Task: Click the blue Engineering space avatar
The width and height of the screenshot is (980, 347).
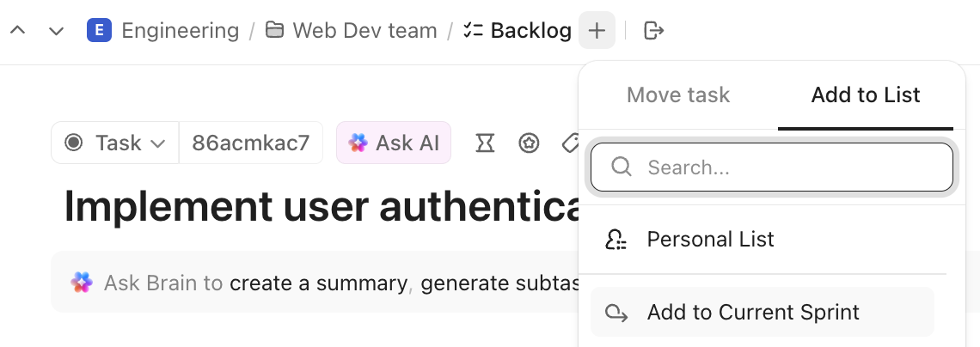Action: coord(100,32)
